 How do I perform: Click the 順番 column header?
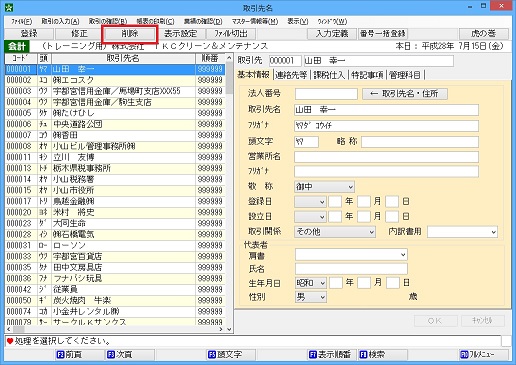pos(210,58)
